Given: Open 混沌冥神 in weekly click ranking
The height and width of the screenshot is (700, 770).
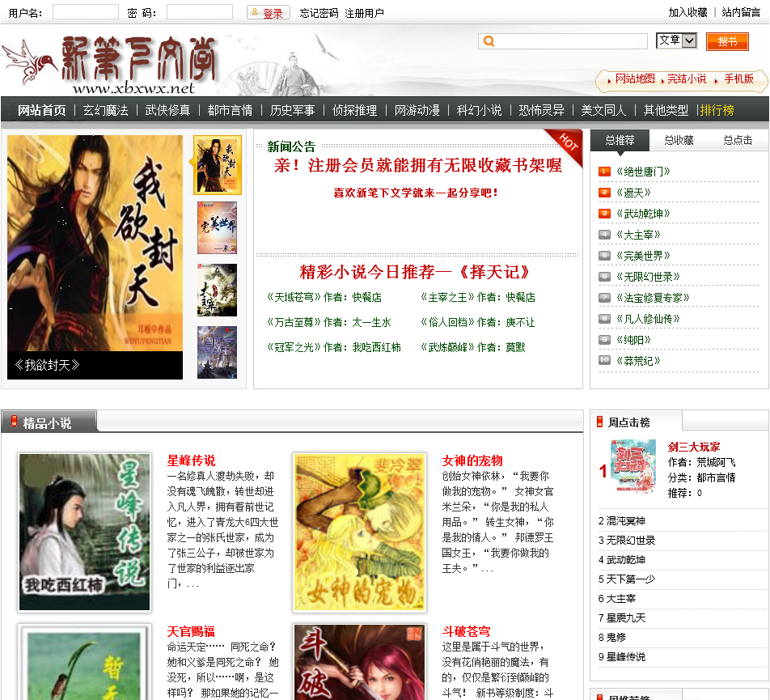Looking at the screenshot, I should [x=626, y=520].
